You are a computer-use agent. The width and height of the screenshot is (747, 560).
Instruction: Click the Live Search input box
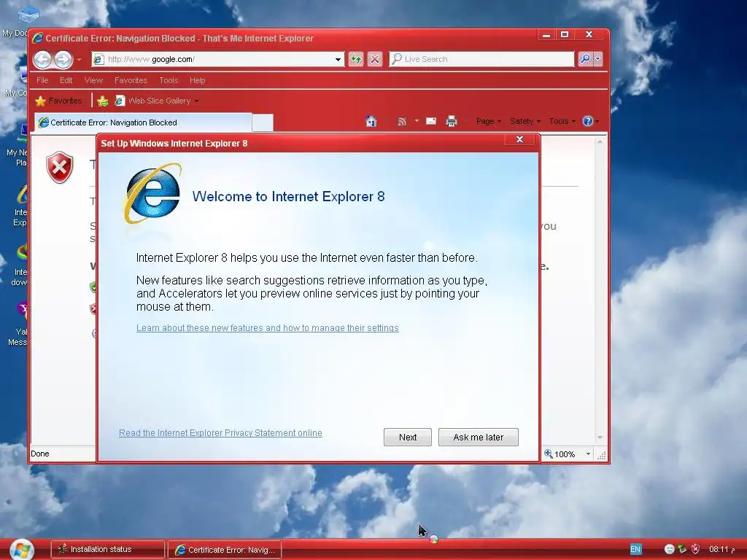481,59
